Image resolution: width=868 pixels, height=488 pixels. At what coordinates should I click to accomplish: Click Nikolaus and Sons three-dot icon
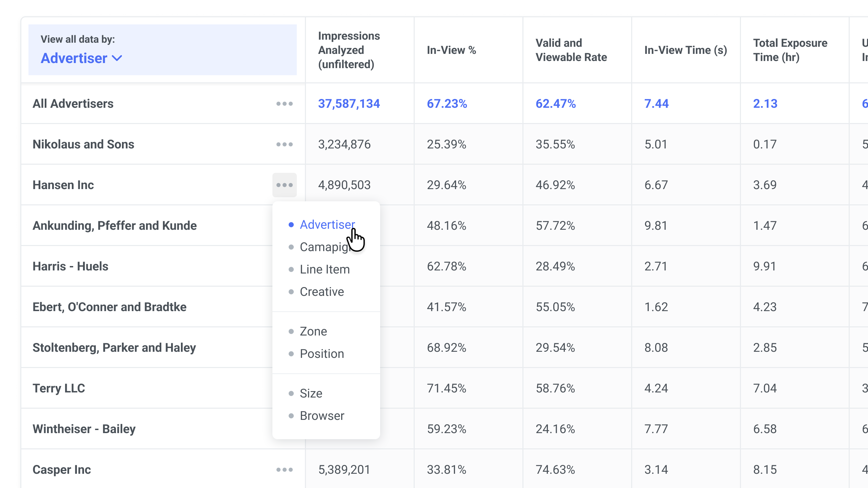[x=284, y=144]
